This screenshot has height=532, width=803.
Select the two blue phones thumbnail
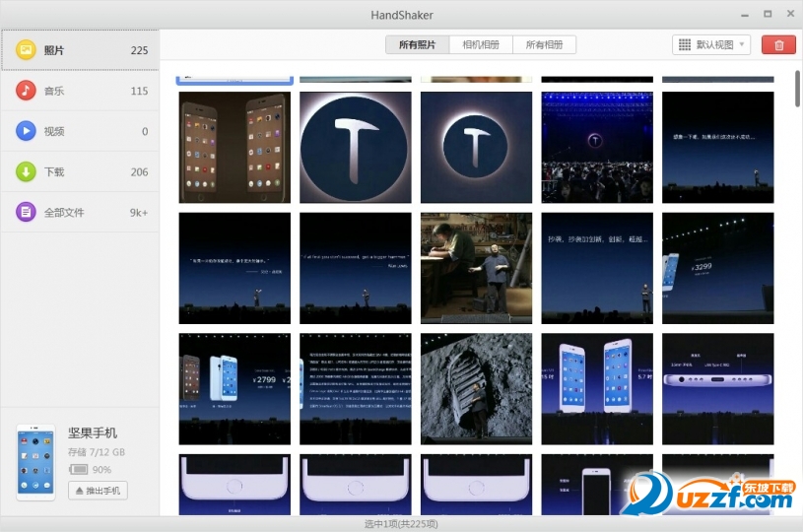597,389
